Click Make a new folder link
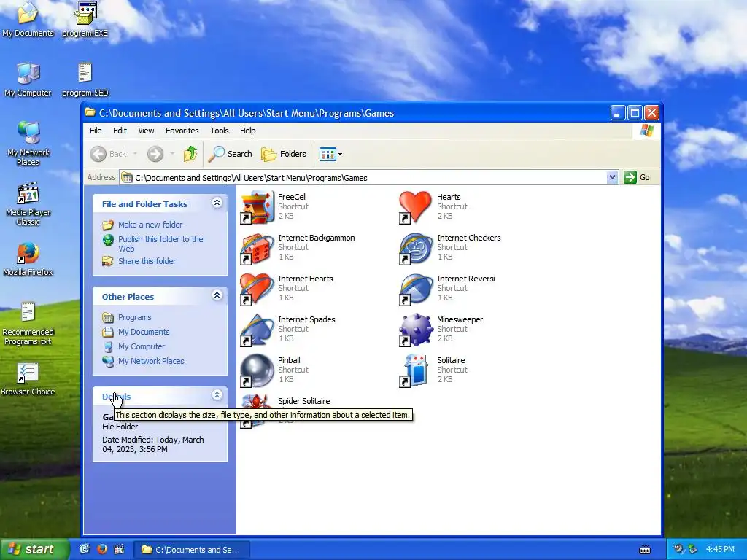The height and width of the screenshot is (560, 747). 150,225
